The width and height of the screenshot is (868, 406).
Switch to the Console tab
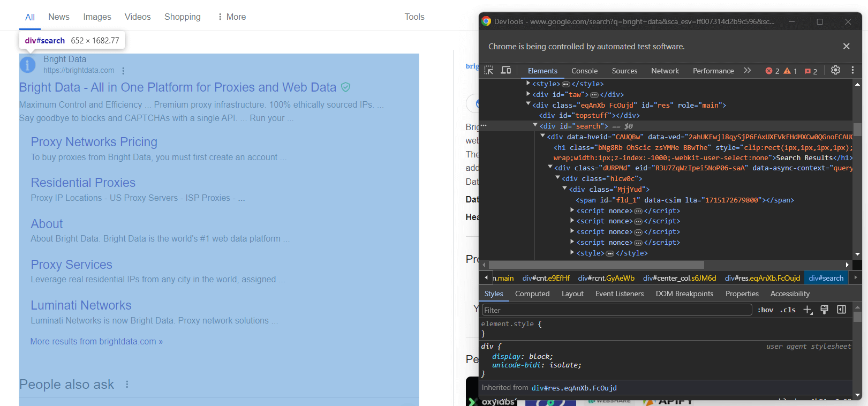coord(584,71)
